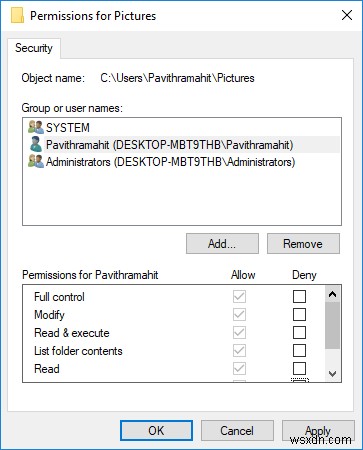Click the Full control permission label
363x450 pixels.
pyautogui.click(x=59, y=297)
